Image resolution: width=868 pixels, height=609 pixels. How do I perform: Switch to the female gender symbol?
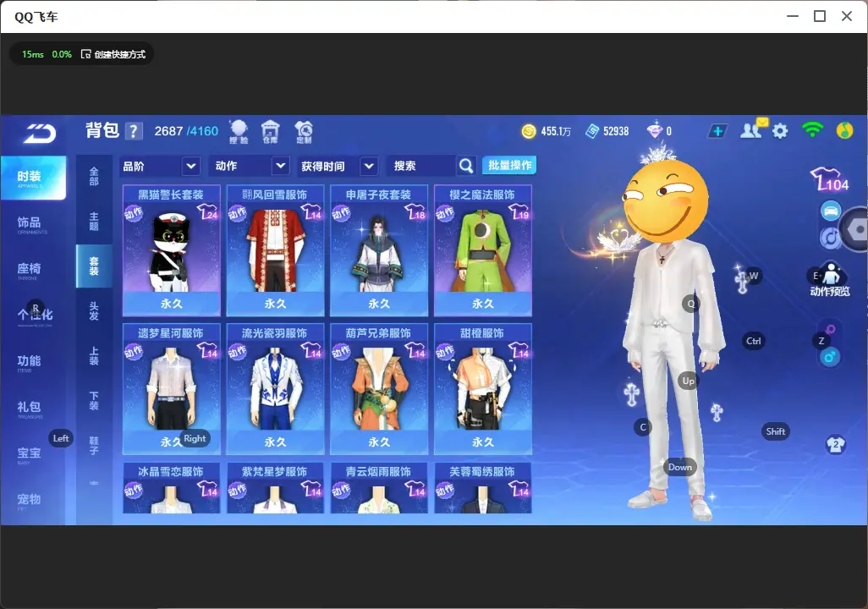[x=830, y=330]
